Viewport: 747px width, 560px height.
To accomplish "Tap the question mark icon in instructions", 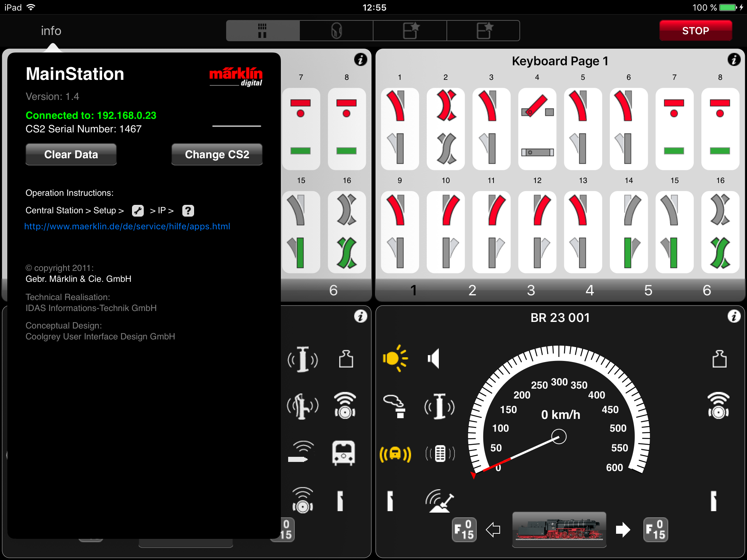I will [x=188, y=210].
